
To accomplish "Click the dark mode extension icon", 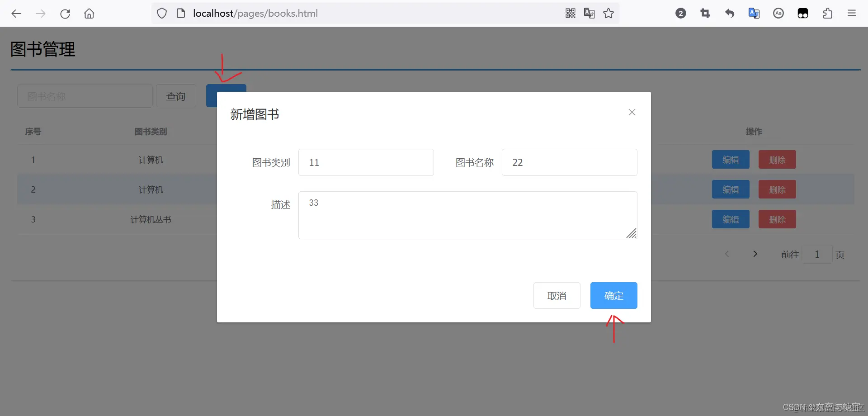I will 803,13.
